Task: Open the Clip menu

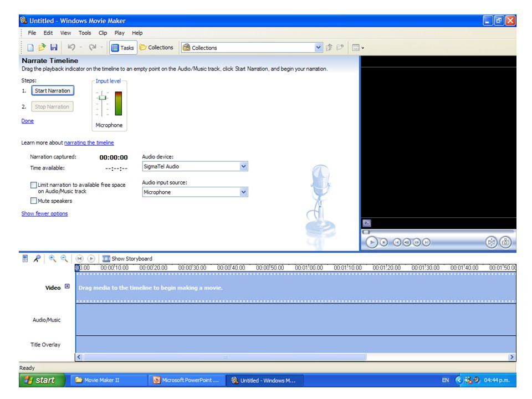Action: pos(103,33)
